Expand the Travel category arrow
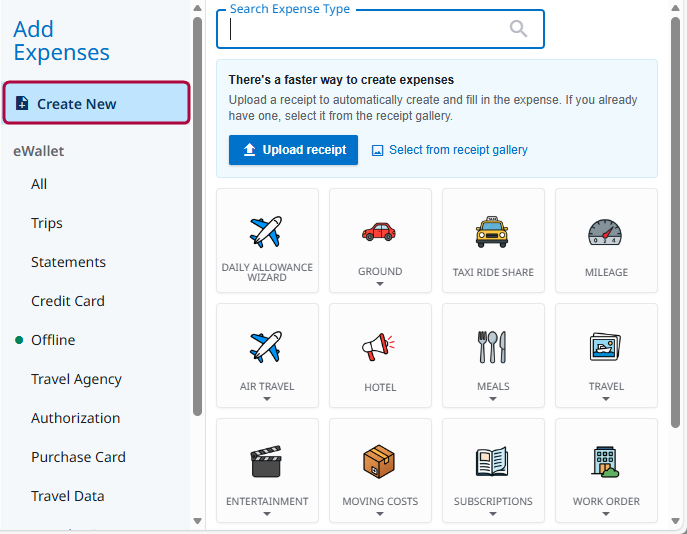Image resolution: width=687 pixels, height=534 pixels. click(x=606, y=399)
